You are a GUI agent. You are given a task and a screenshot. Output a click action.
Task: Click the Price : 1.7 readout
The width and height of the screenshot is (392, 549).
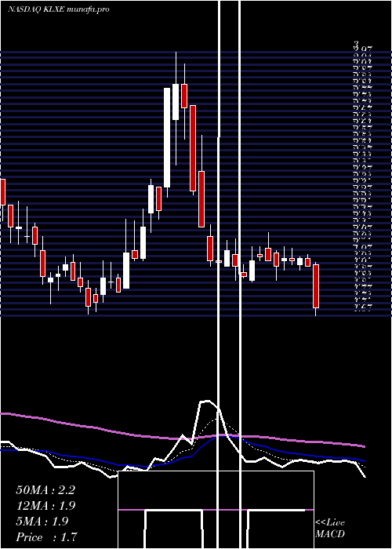point(46,537)
